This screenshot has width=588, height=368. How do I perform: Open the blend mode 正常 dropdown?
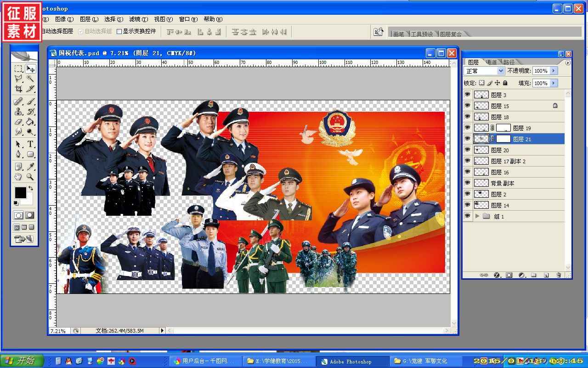[484, 71]
